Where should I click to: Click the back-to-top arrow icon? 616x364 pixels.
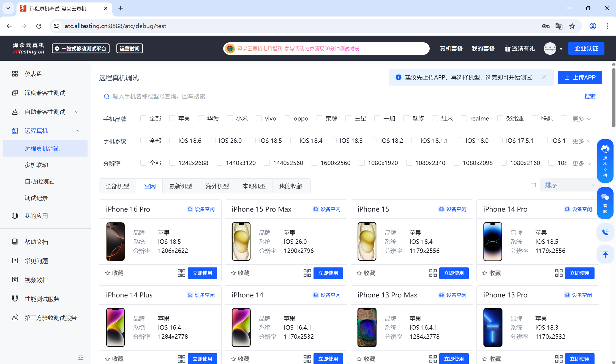[605, 254]
